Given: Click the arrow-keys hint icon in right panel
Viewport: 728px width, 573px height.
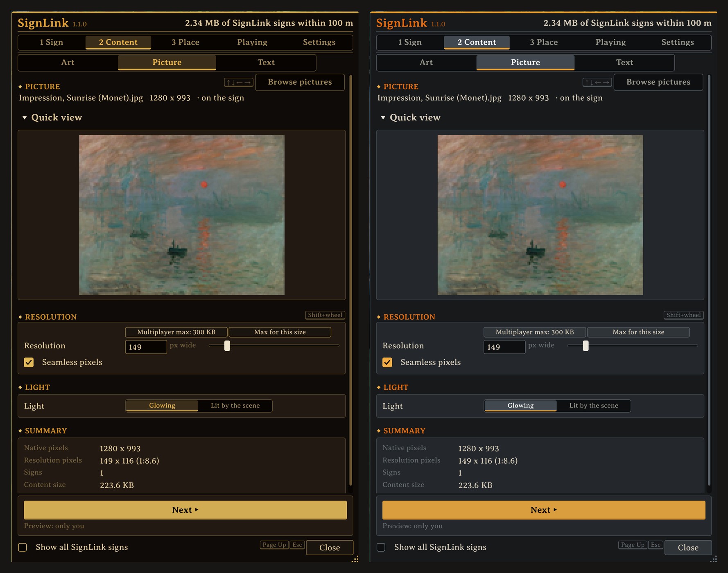Looking at the screenshot, I should tap(597, 82).
